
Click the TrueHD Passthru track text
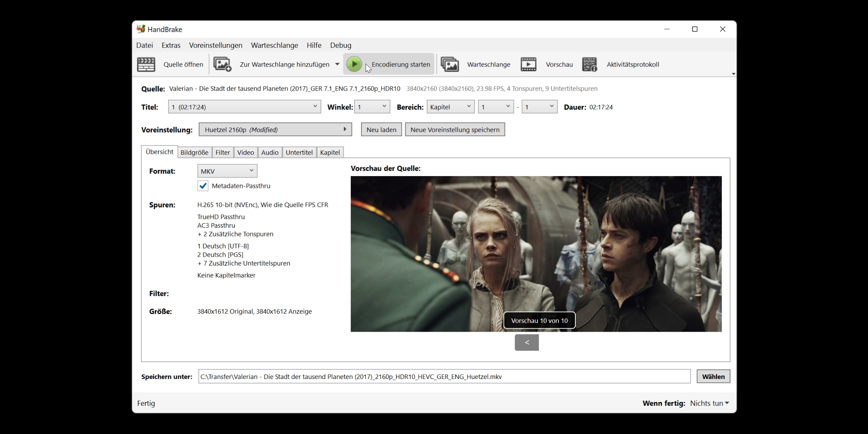[221, 217]
